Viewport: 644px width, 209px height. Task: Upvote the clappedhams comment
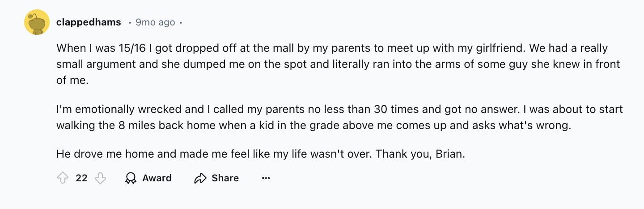click(x=62, y=178)
